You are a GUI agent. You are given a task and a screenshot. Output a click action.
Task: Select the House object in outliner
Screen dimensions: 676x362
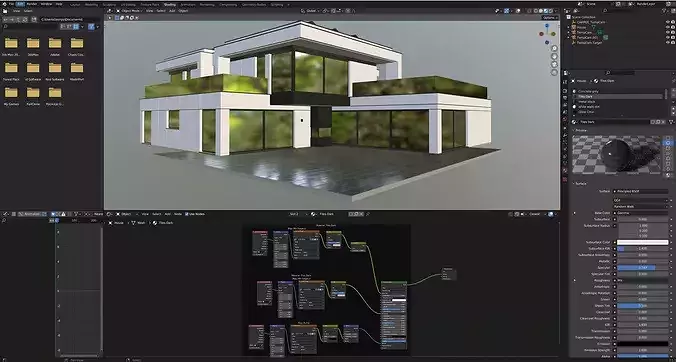point(581,27)
